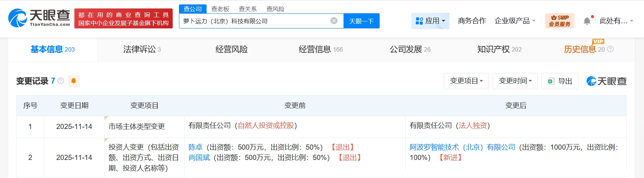Viewport: 644px width, 178px height.
Task: Click help icon beside 变更记录 count
Action: [61, 81]
